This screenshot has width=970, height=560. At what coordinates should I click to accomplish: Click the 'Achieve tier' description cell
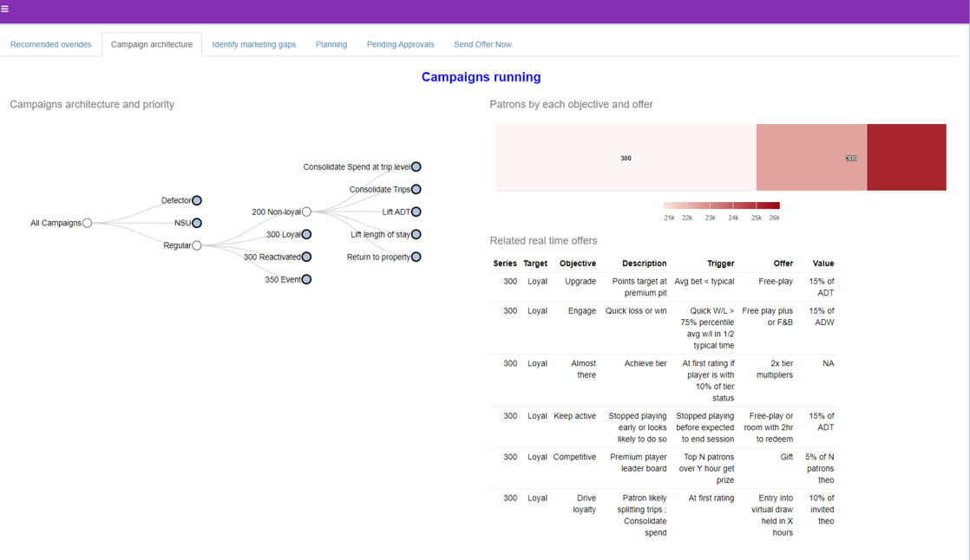coord(646,363)
